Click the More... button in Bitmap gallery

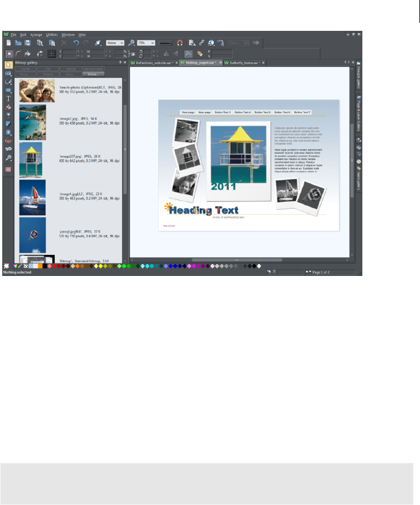coord(93,74)
